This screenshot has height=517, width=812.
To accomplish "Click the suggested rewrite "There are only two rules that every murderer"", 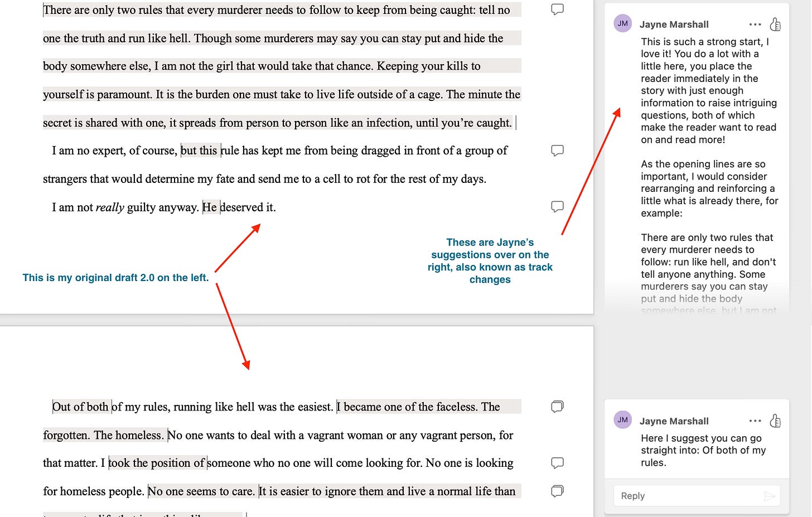I will pyautogui.click(x=707, y=244).
